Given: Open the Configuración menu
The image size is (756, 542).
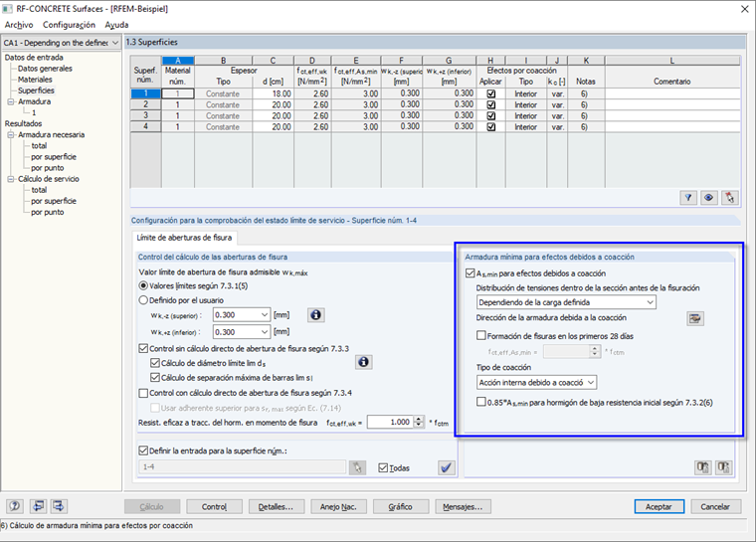Looking at the screenshot, I should [69, 25].
